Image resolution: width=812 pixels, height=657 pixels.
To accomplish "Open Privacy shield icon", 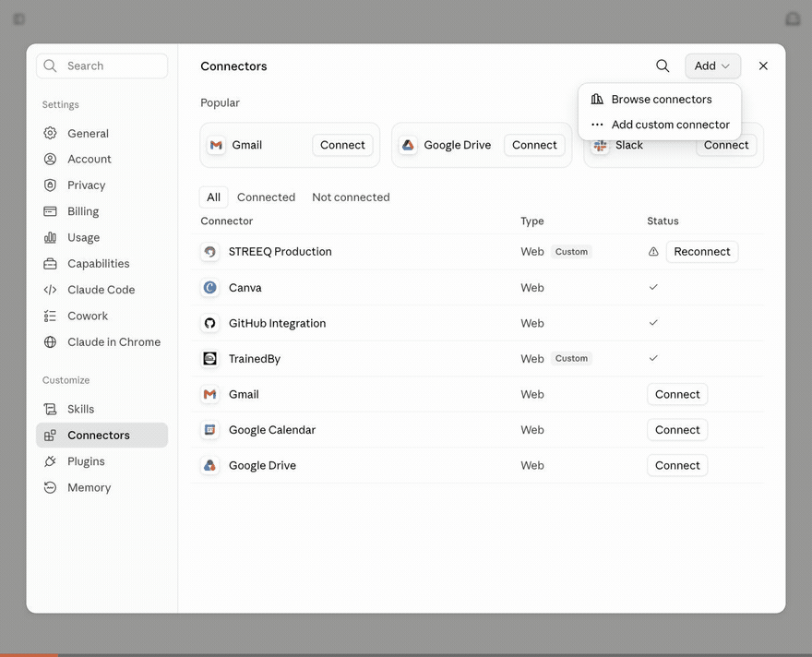I will pos(50,185).
